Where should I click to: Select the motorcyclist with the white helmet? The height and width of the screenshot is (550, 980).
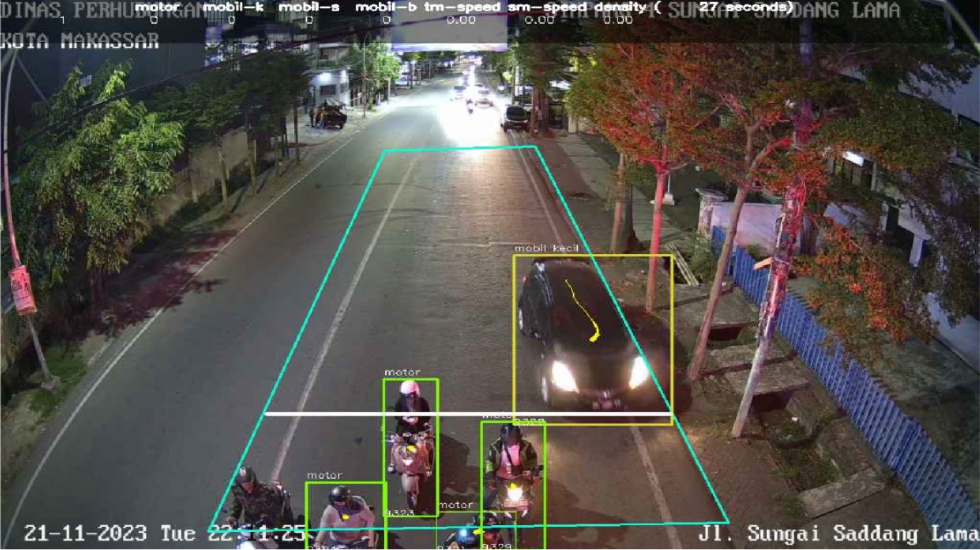pyautogui.click(x=410, y=436)
